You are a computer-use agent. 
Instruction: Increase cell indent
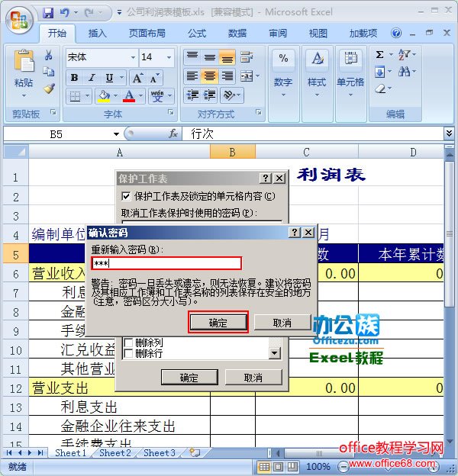click(210, 95)
